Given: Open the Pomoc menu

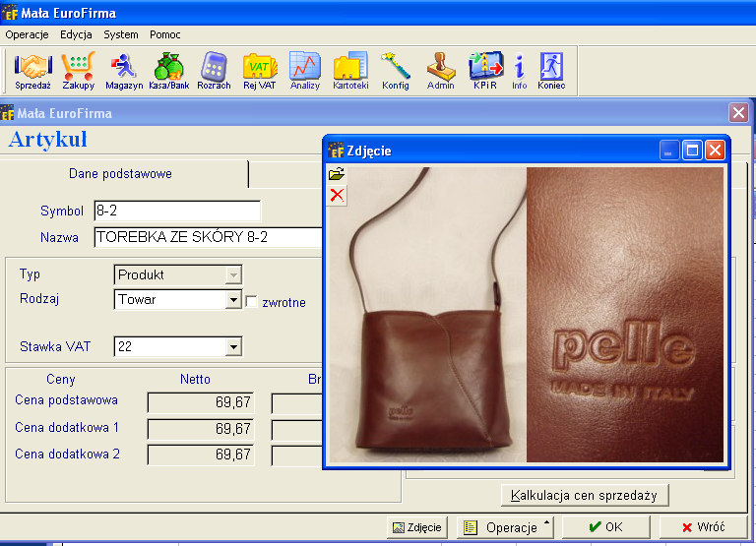Looking at the screenshot, I should (x=165, y=34).
